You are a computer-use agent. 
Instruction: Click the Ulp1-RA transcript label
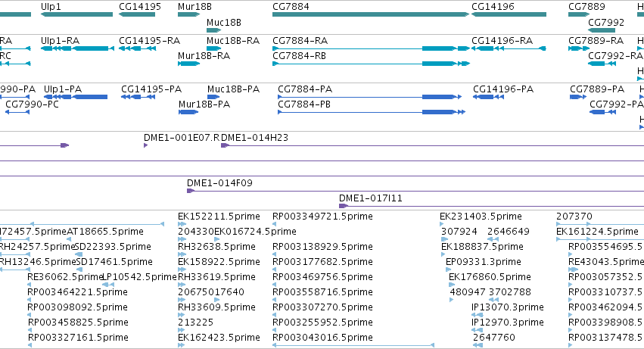click(x=60, y=41)
